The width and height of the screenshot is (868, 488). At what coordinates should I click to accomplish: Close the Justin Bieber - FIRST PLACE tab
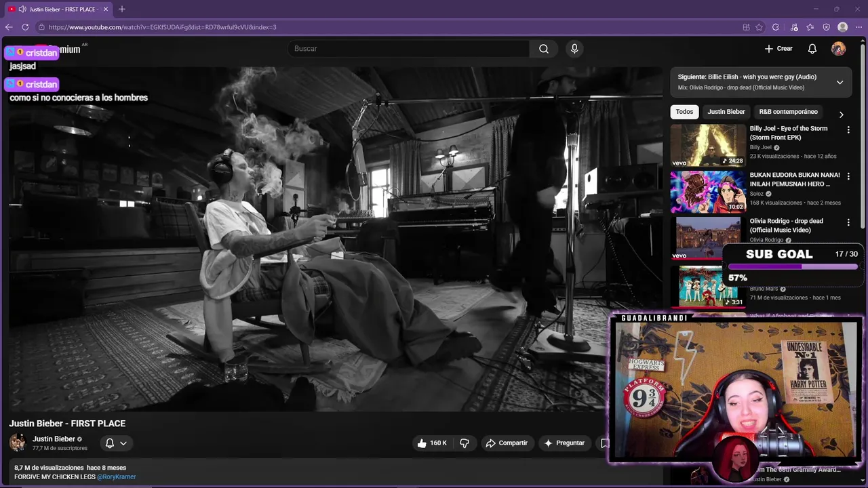106,9
